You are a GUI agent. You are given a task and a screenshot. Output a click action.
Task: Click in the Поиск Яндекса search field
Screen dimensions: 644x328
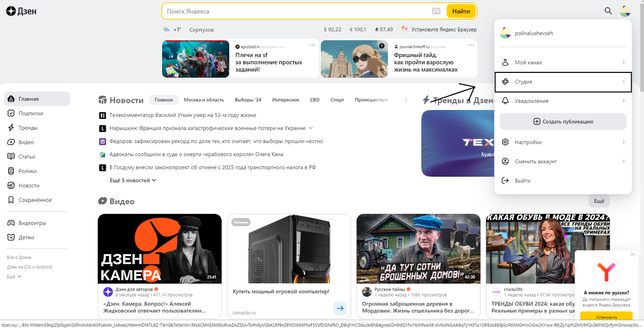click(298, 11)
